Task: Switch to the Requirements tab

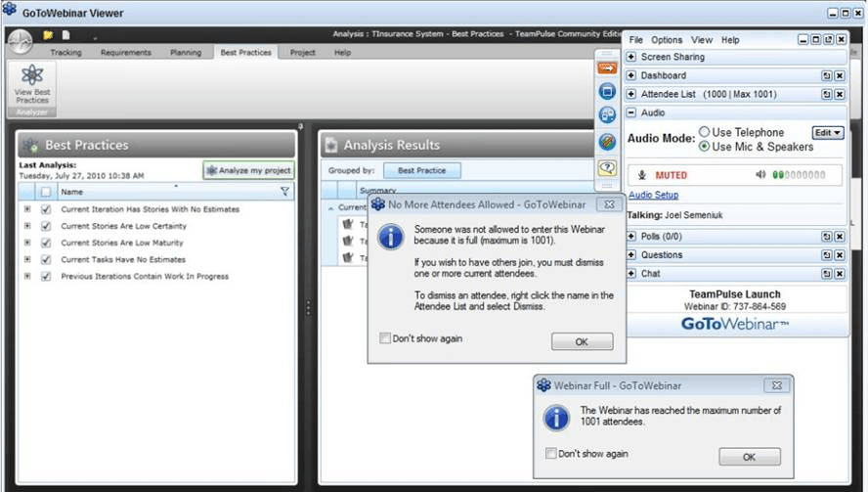Action: click(126, 53)
